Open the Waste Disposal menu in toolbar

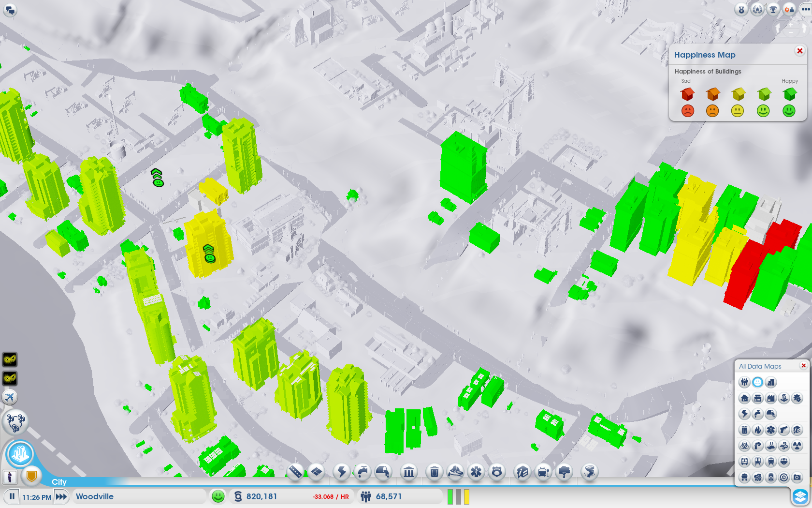click(434, 472)
